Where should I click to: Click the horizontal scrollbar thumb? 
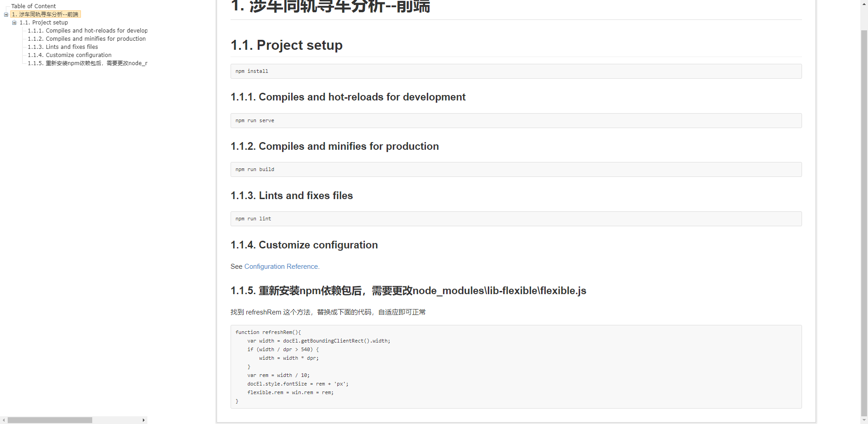50,420
